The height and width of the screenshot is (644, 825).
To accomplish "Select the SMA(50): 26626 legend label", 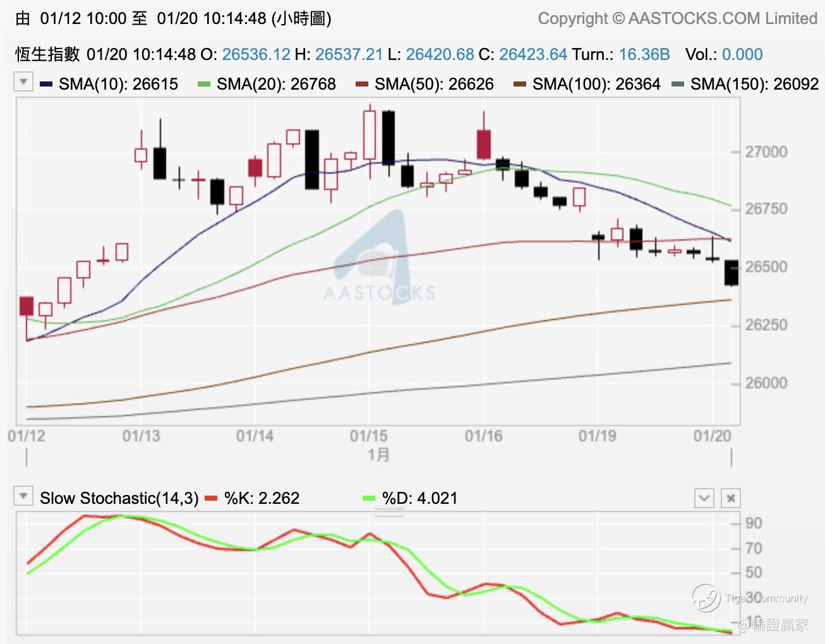I will 434,84.
